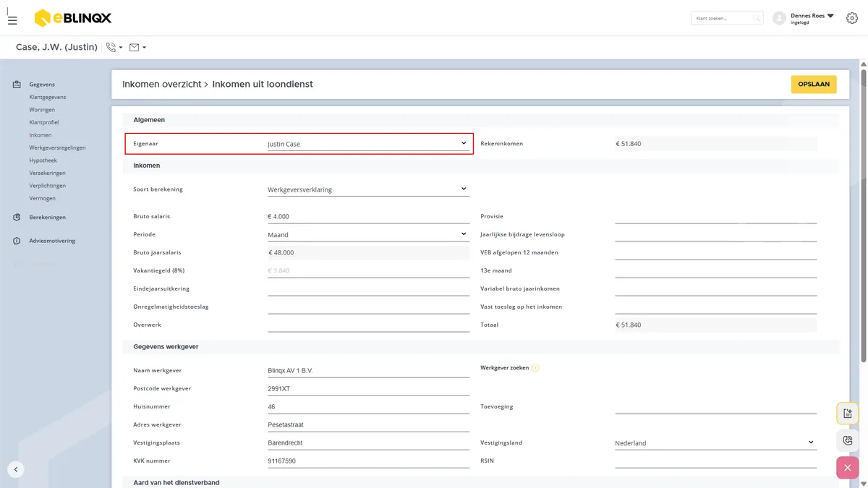Click the magnifier in the Klant zoeken box

(756, 18)
